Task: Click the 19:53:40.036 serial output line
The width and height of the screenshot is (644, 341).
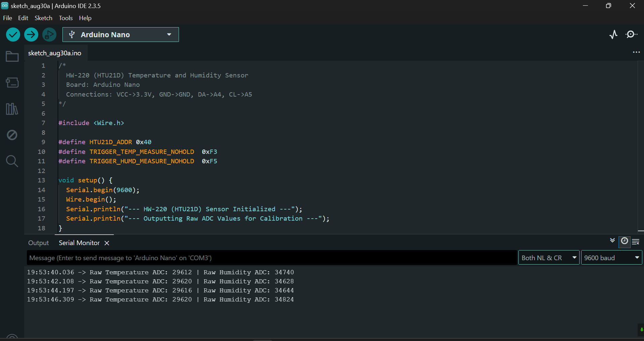Action: [160, 272]
